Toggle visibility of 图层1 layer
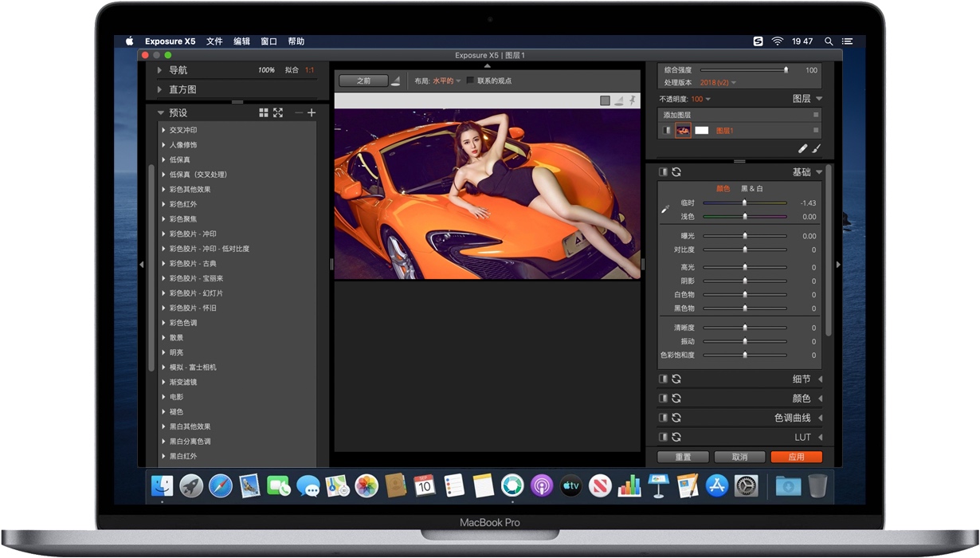This screenshot has width=980, height=558. point(667,131)
